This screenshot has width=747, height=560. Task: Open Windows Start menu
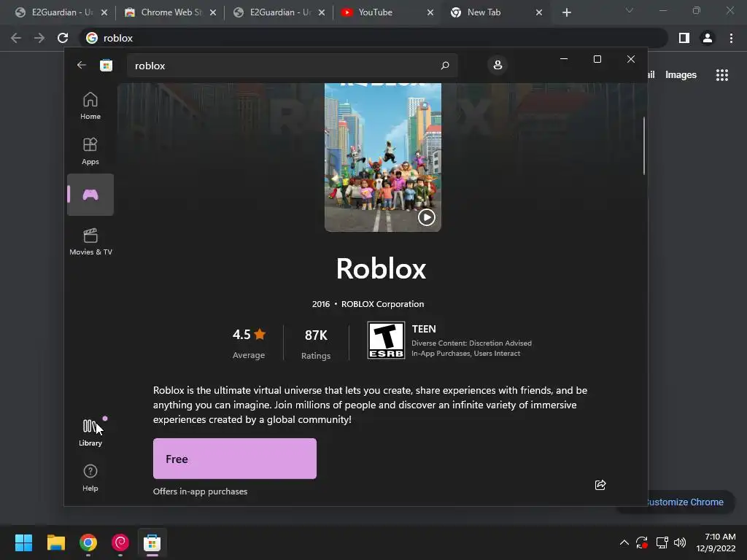[x=23, y=542]
